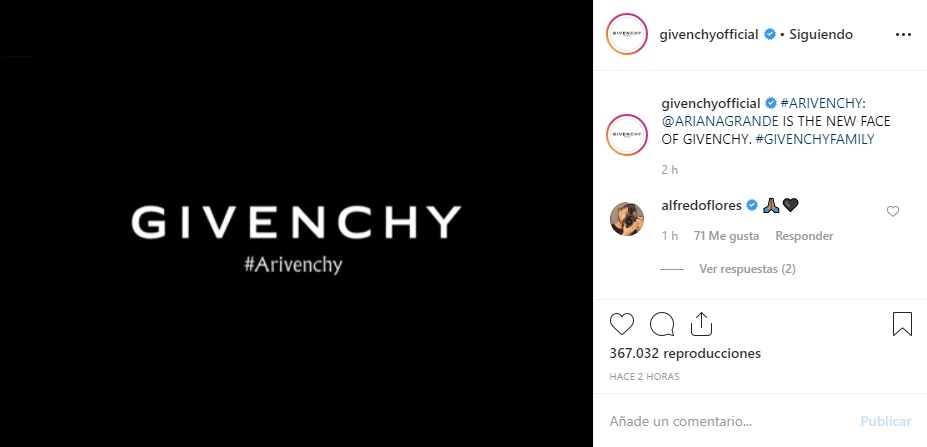The width and height of the screenshot is (927, 447).
Task: Play the Givenchy #Arivenchy video
Action: click(x=296, y=224)
